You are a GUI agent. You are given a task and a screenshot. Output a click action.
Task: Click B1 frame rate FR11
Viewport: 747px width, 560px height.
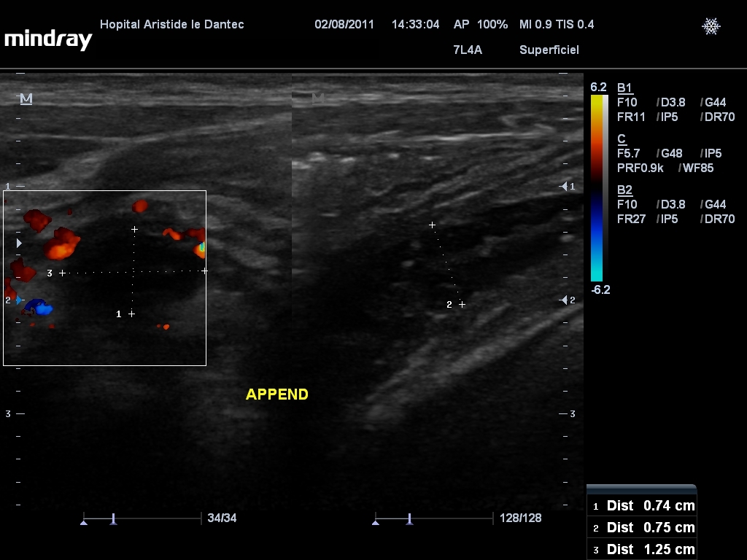pyautogui.click(x=631, y=117)
